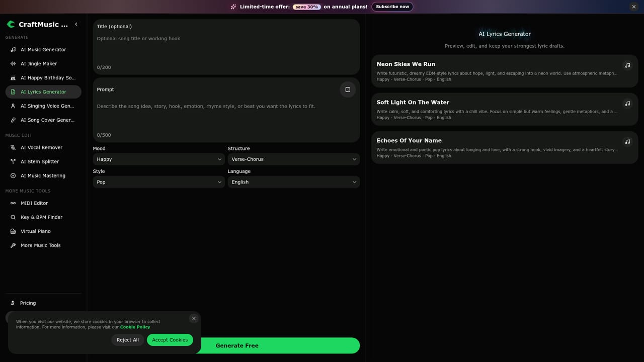Open the Pricing page from the sidebar

(43, 303)
